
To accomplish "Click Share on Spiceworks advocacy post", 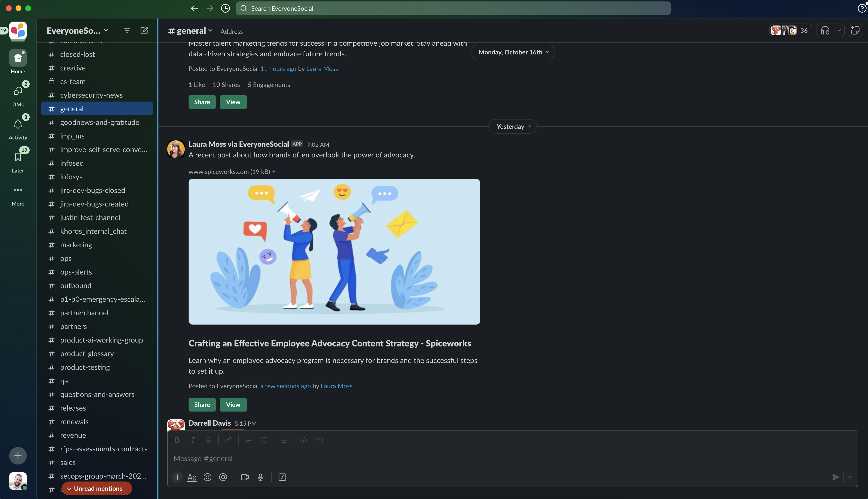I will click(202, 404).
